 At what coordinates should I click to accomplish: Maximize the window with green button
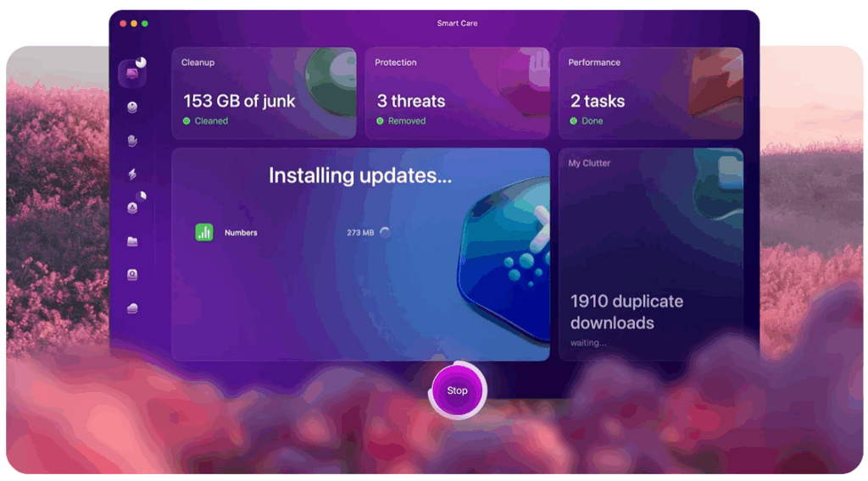(x=144, y=23)
